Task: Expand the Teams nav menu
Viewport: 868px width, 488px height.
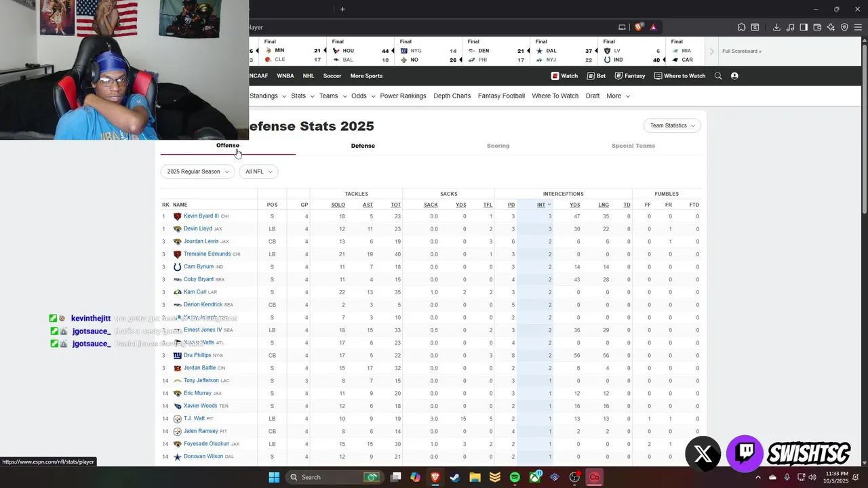Action: click(332, 96)
